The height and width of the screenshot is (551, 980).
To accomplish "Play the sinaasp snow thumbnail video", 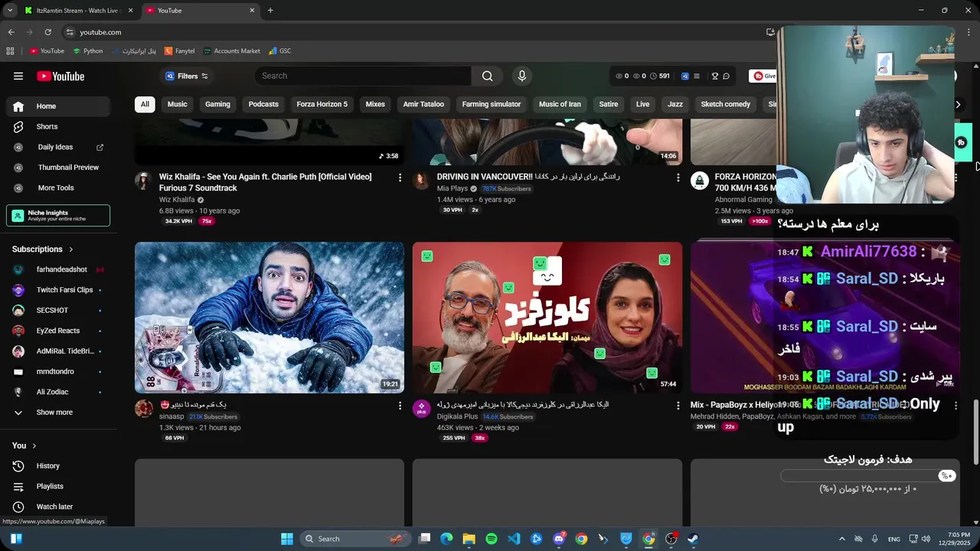I will [269, 318].
